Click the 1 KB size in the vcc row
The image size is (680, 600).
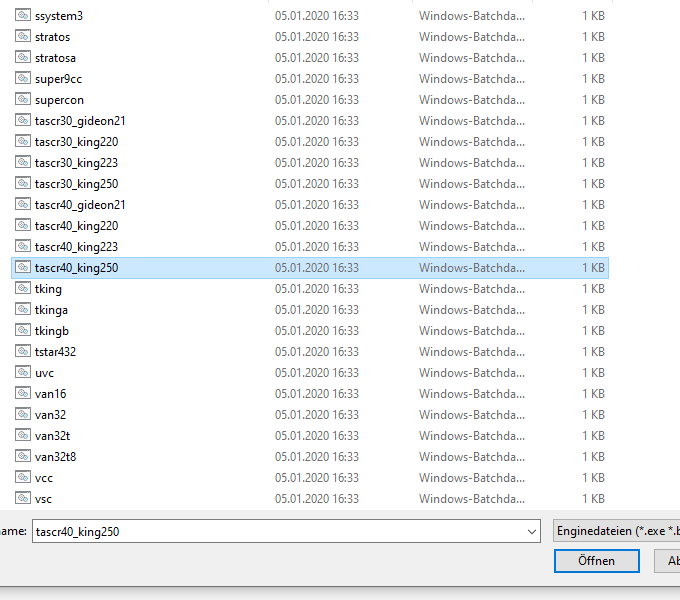pyautogui.click(x=593, y=478)
